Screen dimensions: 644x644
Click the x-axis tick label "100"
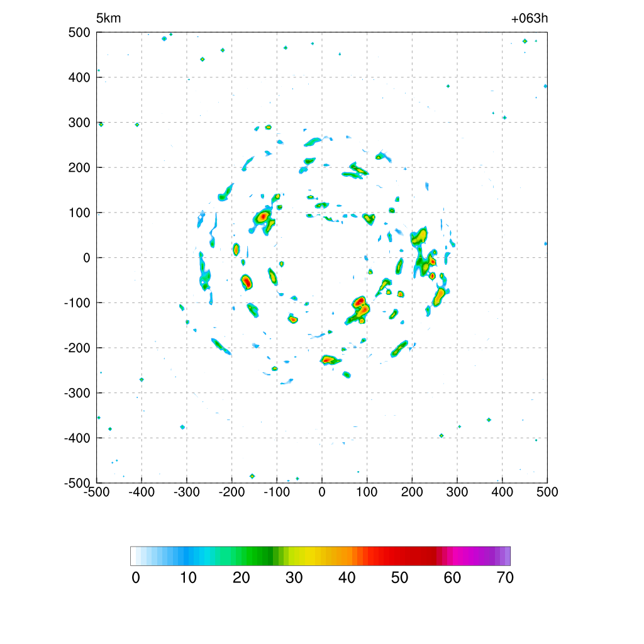367,492
